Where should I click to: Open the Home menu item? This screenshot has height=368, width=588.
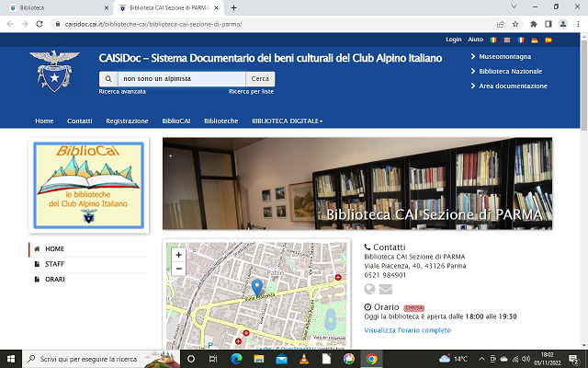(44, 121)
